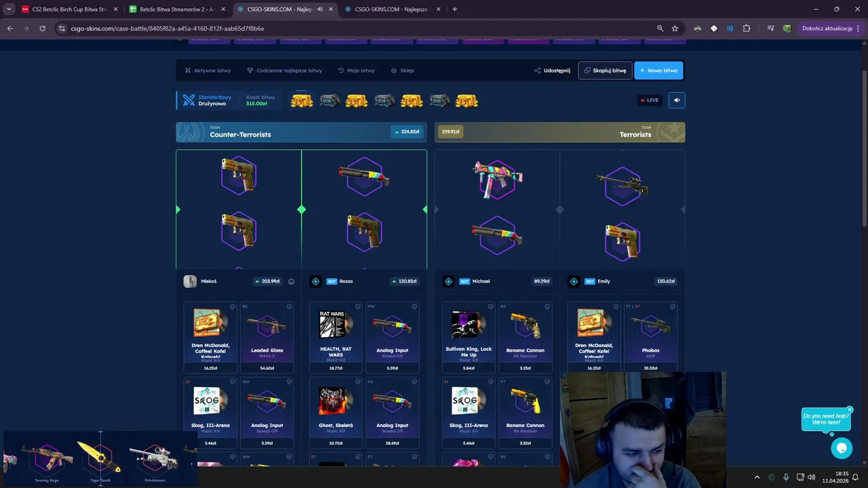The height and width of the screenshot is (488, 868).
Task: Open the Leaded Glass M4A1-S item card
Action: 267,338
